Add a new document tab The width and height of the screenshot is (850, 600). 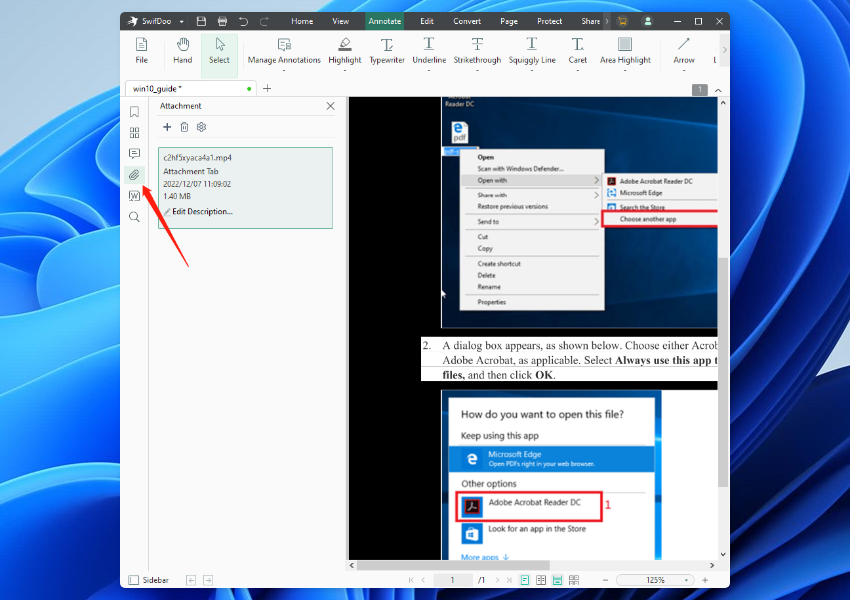pyautogui.click(x=267, y=88)
